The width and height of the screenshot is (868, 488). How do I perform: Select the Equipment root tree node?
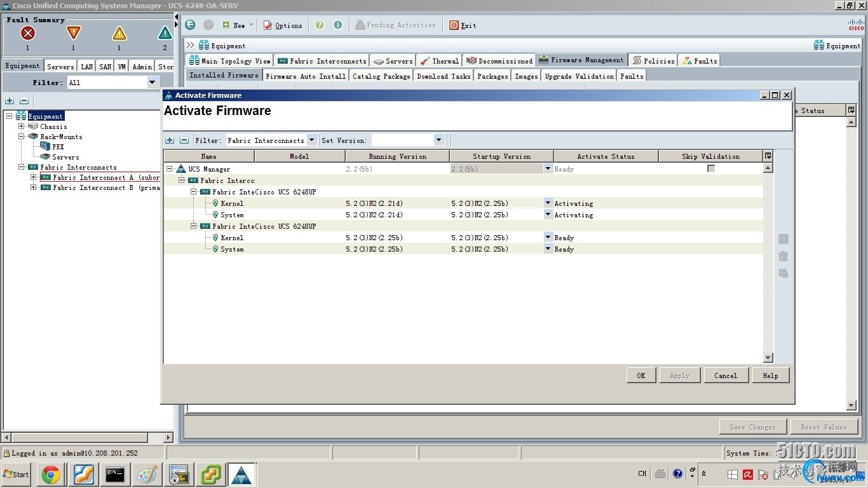click(x=45, y=116)
